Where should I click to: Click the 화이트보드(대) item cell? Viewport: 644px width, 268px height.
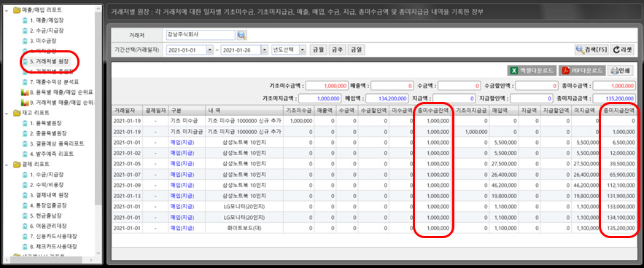[x=244, y=228]
